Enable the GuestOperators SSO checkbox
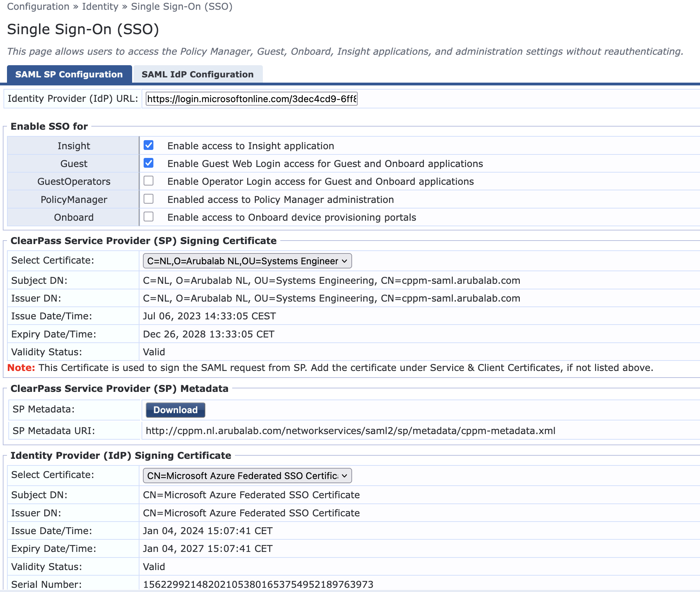Screen dimensions: 700x592 tap(149, 181)
